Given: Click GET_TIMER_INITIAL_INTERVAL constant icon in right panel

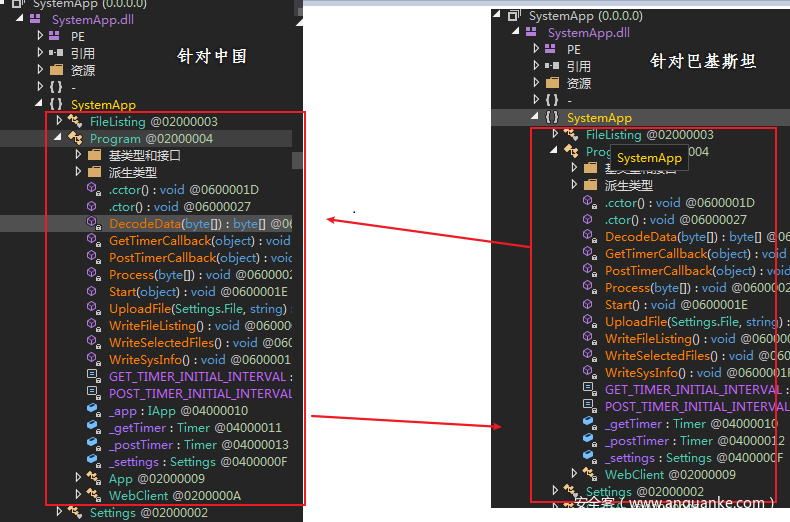Looking at the screenshot, I should 590,390.
